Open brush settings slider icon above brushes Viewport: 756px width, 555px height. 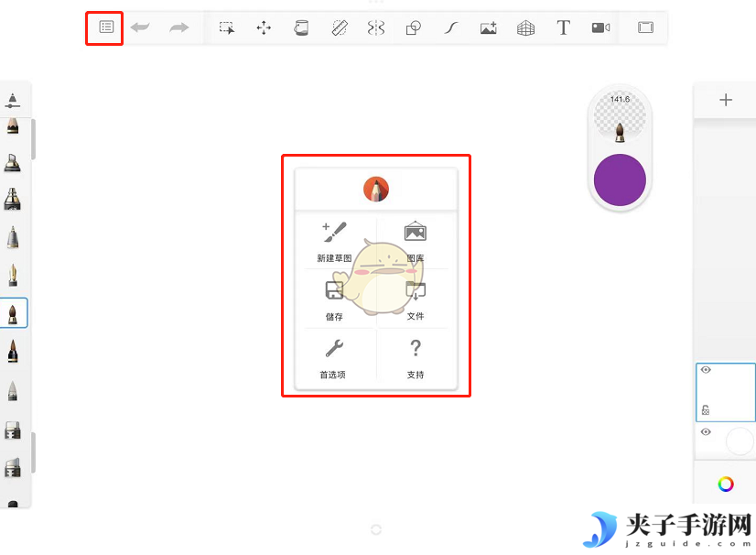pyautogui.click(x=13, y=101)
